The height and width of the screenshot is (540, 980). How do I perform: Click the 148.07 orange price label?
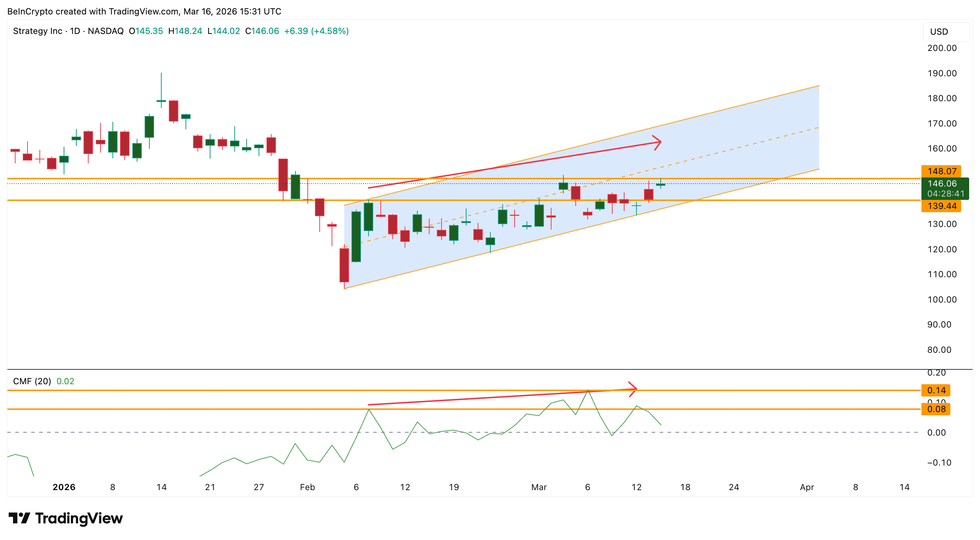[941, 171]
